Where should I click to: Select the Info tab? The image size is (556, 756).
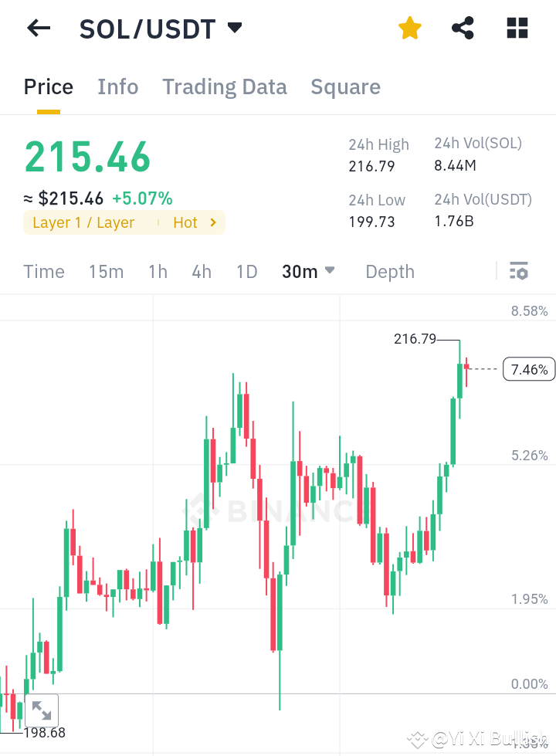coord(117,86)
